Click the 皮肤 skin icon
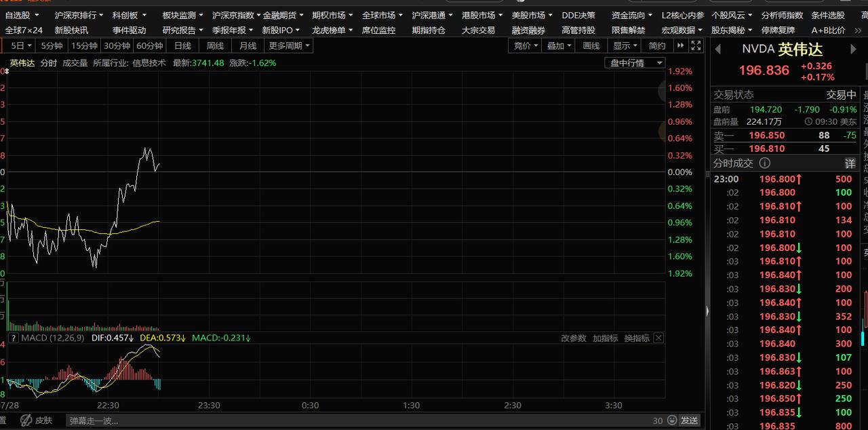Viewport: 868px width, 430px height. point(37,421)
